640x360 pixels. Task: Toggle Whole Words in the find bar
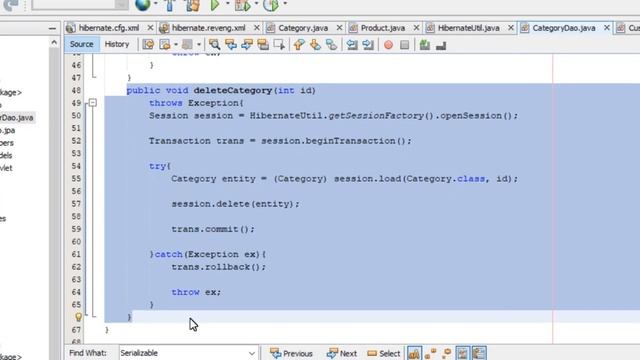(431, 353)
